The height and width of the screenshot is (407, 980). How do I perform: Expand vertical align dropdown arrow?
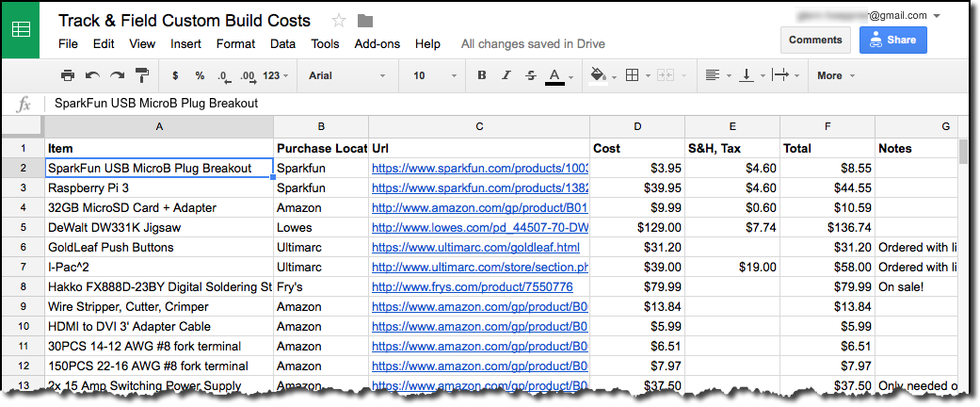tap(763, 76)
